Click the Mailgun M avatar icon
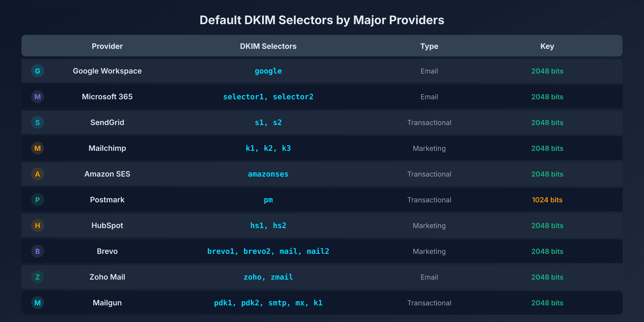Image resolution: width=644 pixels, height=322 pixels. click(x=38, y=303)
